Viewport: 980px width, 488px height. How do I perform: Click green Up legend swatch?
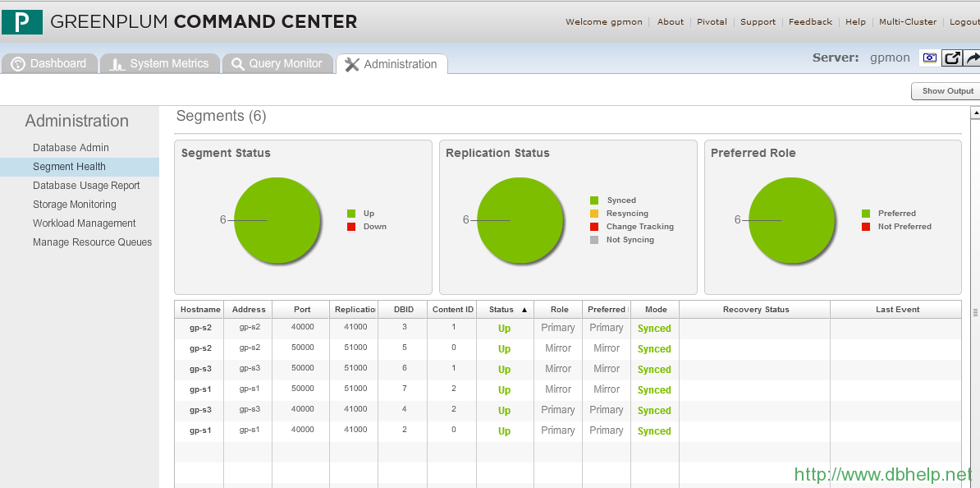[351, 214]
